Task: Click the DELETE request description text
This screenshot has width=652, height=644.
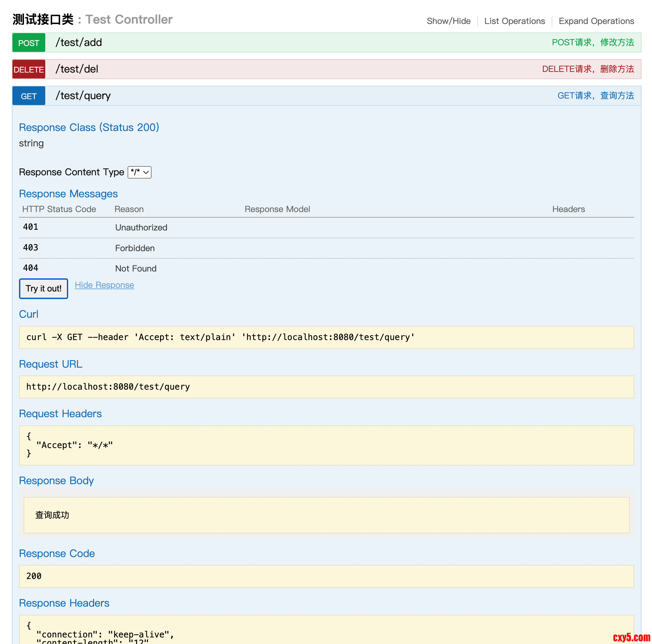Action: coord(587,69)
